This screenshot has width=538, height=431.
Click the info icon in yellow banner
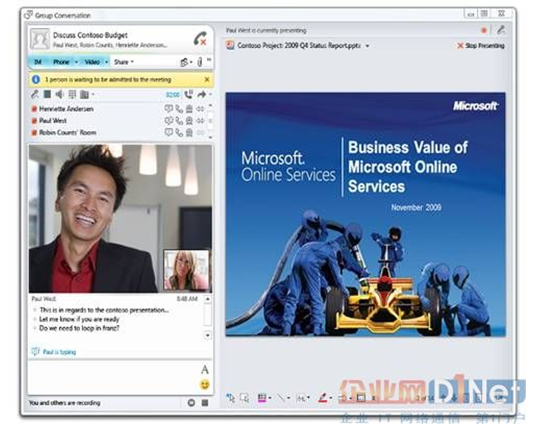(x=36, y=80)
